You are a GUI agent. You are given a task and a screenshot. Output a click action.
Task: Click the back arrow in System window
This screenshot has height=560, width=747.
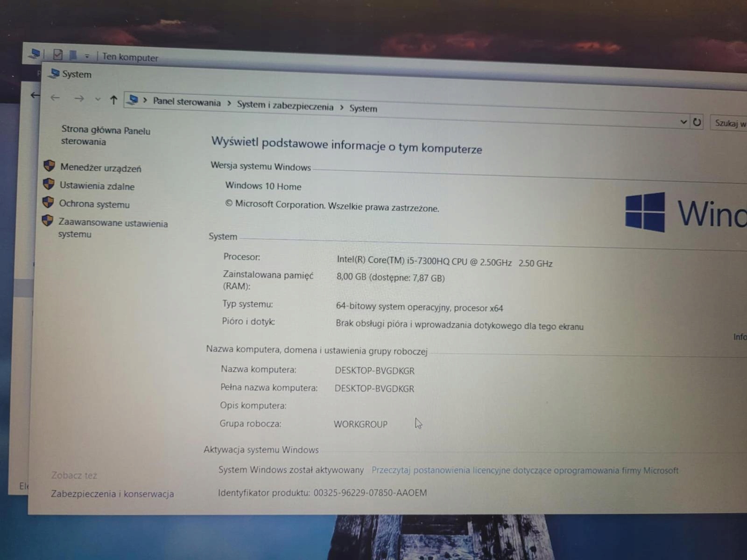[55, 98]
